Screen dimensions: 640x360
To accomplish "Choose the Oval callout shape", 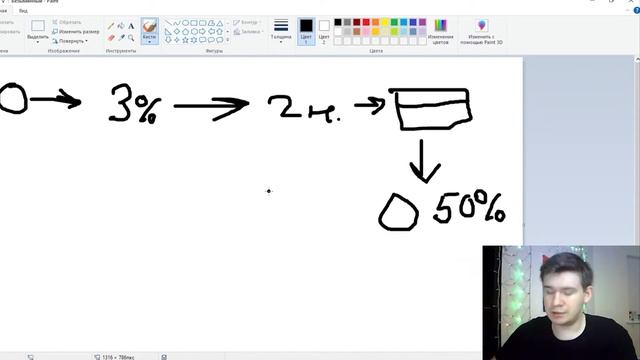I will 211,40.
